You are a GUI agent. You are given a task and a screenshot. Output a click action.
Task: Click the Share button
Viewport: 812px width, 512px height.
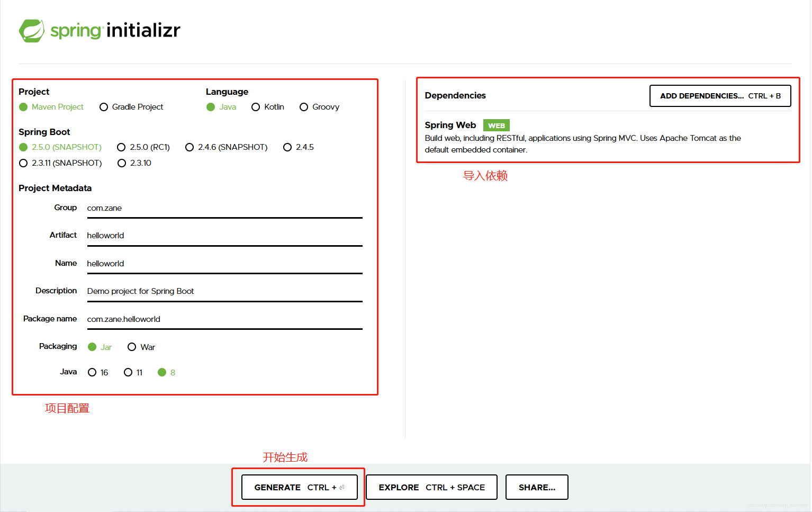coord(537,487)
